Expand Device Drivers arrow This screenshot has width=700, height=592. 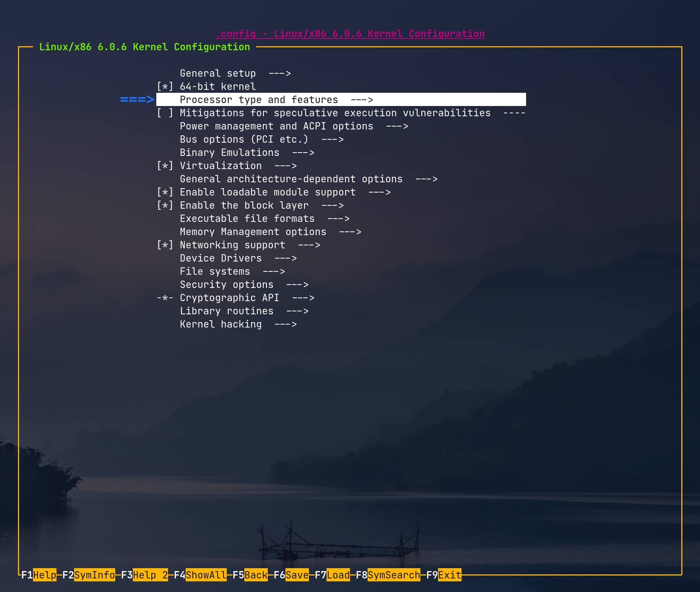click(x=285, y=258)
